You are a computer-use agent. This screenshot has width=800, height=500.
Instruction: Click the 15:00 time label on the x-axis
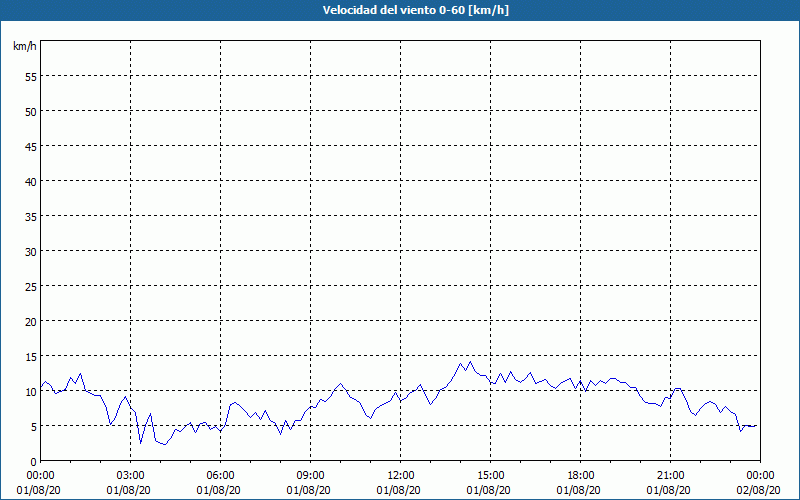[491, 476]
